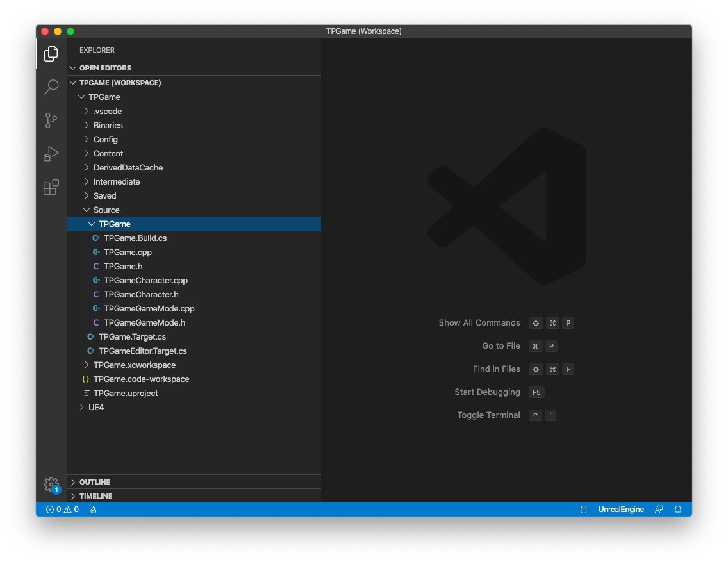The width and height of the screenshot is (728, 564).
Task: Open TPGame.cpp file
Action: pyautogui.click(x=194, y=252)
